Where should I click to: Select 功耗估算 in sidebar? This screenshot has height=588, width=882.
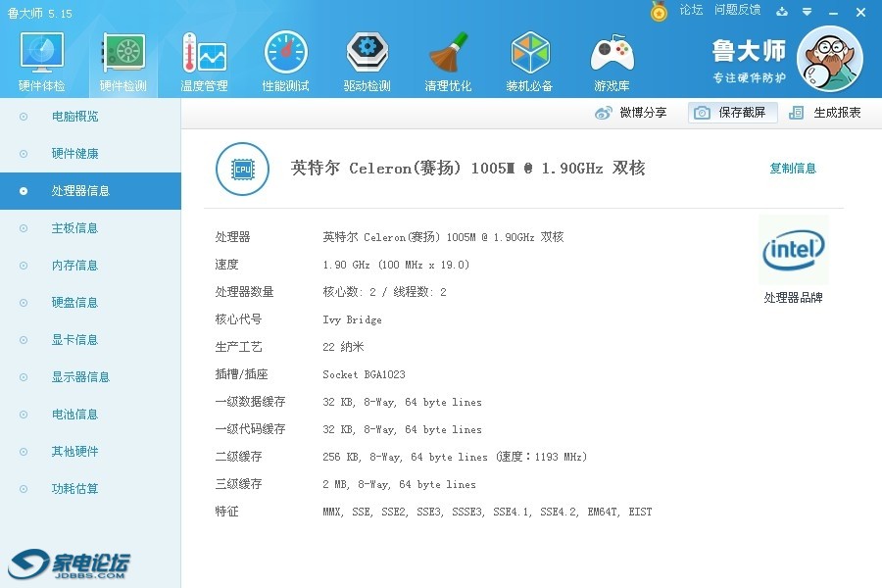click(90, 488)
